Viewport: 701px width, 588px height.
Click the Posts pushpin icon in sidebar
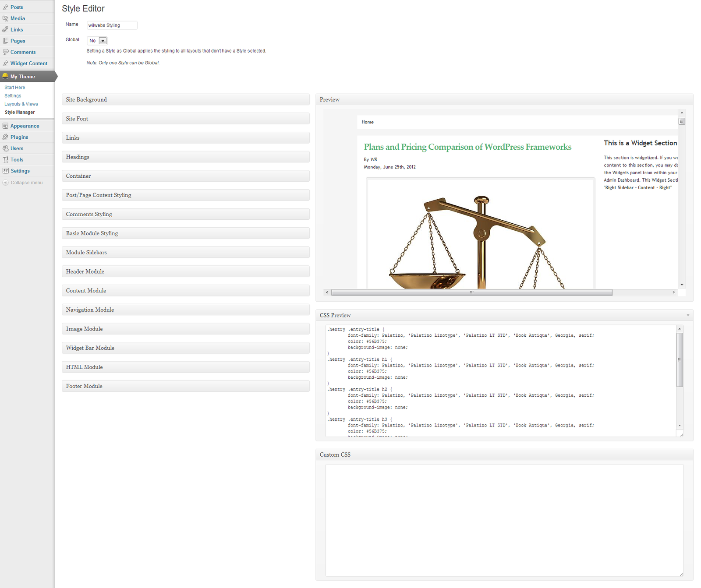(5, 7)
